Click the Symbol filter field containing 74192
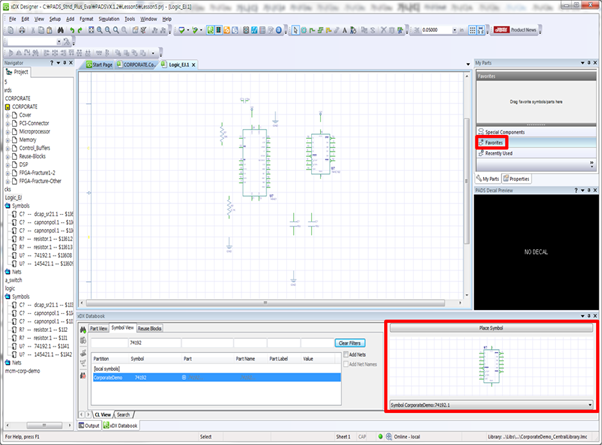 (155, 342)
